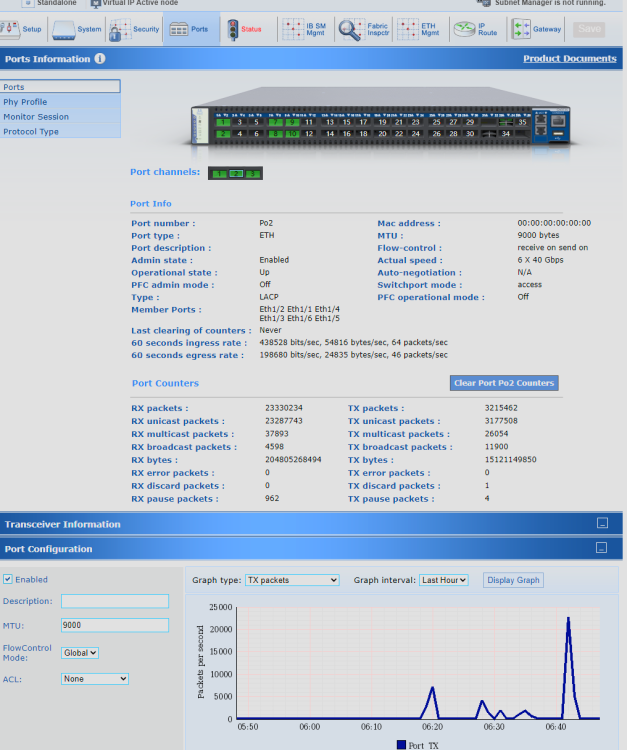The width and height of the screenshot is (627, 750).
Task: Collapse the Transceiver Information panel
Action: coord(603,523)
